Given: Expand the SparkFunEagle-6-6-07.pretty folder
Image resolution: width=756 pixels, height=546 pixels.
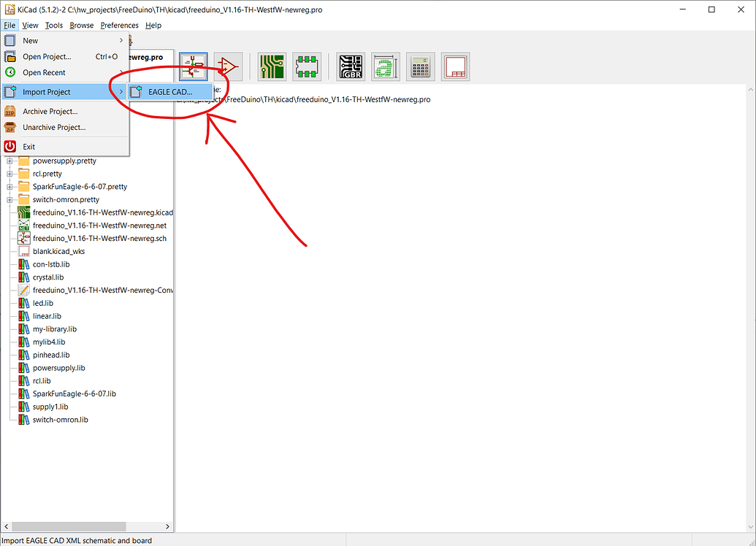Looking at the screenshot, I should pyautogui.click(x=9, y=186).
